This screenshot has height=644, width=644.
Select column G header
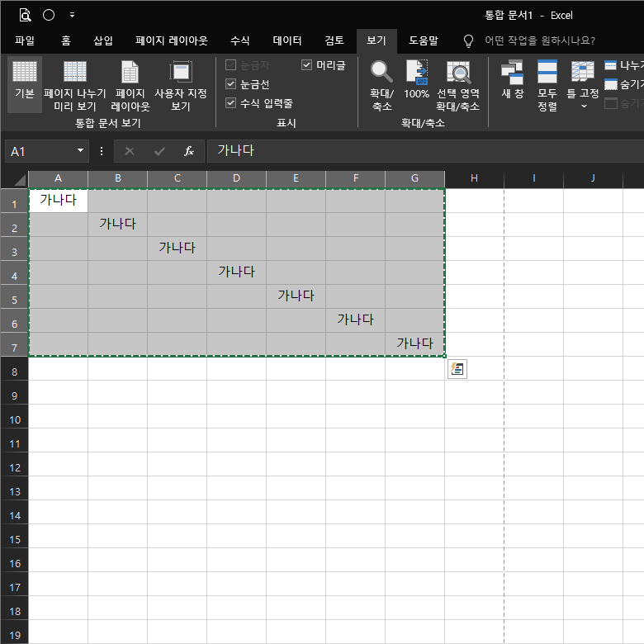point(414,178)
